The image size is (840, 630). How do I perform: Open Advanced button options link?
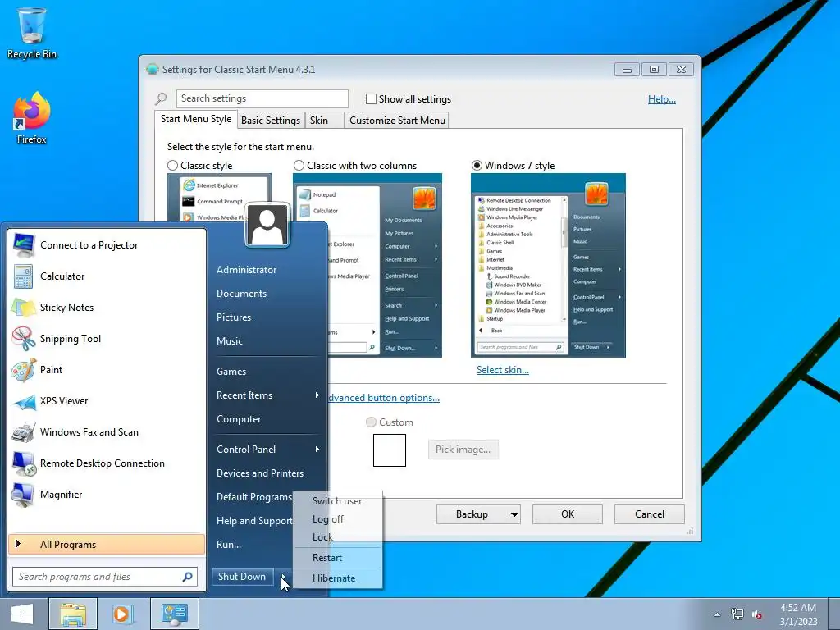click(384, 398)
